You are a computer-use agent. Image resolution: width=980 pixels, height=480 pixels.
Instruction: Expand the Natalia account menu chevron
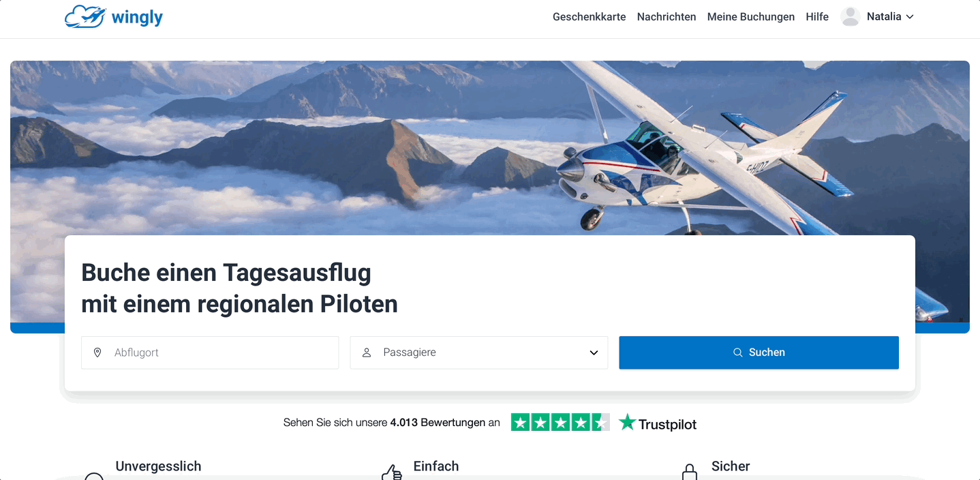[909, 17]
